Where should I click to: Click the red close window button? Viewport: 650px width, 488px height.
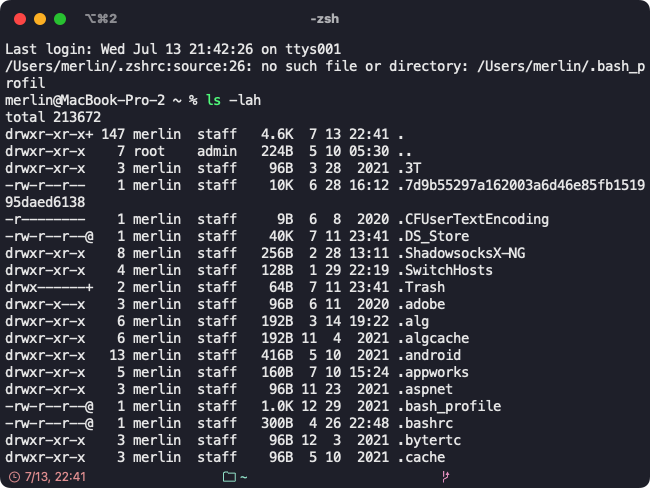[20, 19]
